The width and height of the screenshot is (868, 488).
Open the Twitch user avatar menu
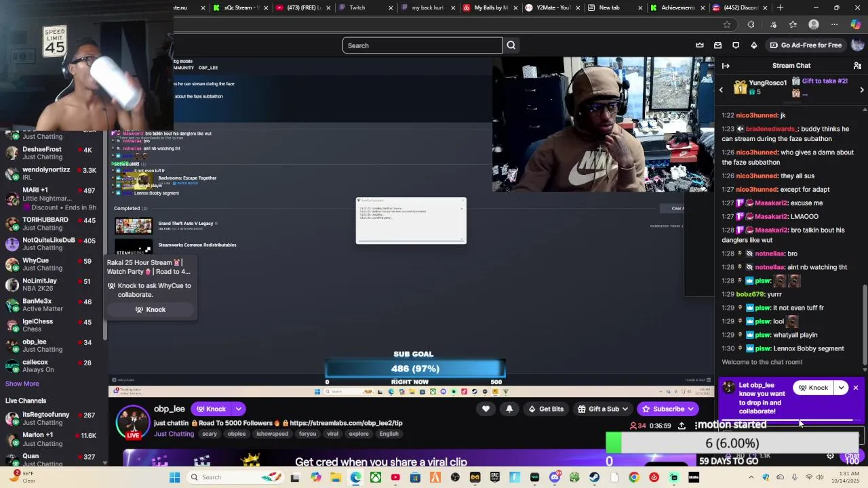pos(857,45)
